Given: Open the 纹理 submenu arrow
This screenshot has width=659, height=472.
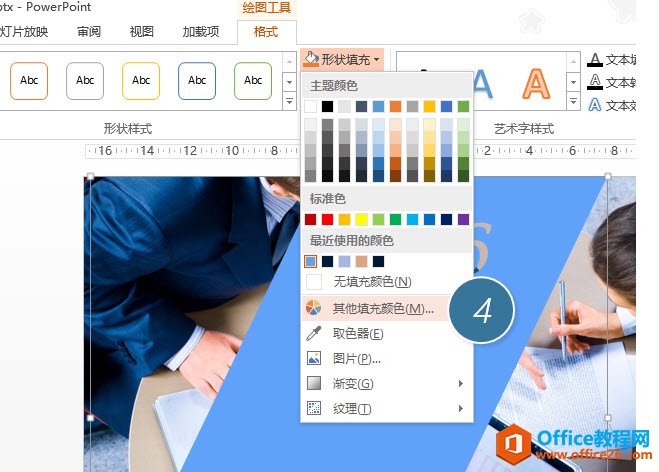Looking at the screenshot, I should pyautogui.click(x=461, y=408).
